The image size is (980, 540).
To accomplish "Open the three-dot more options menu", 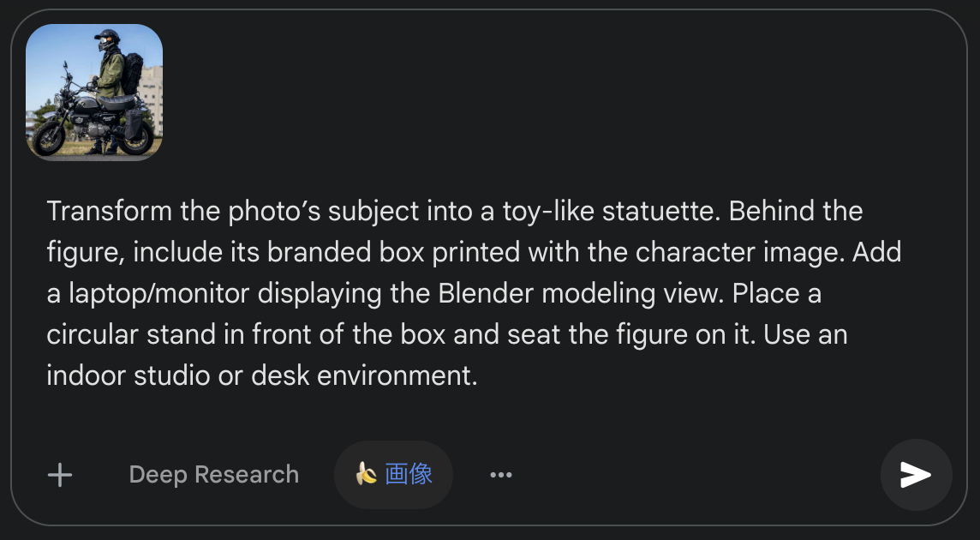I will point(501,475).
